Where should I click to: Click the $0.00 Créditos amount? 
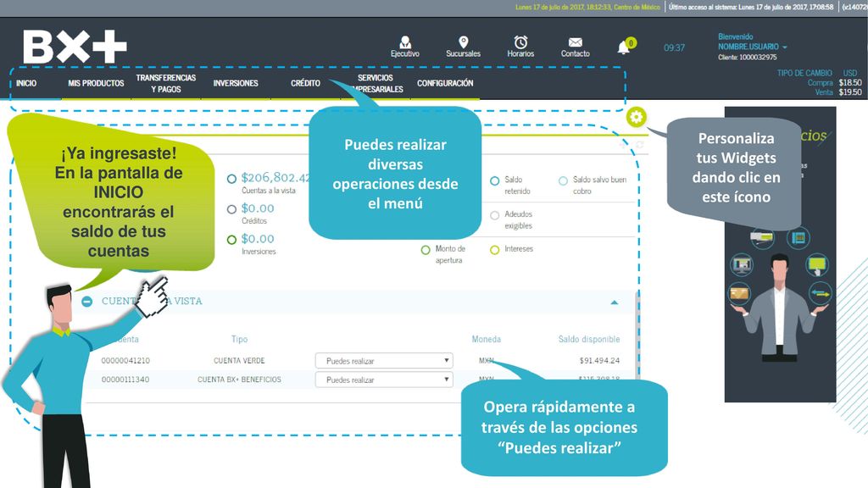[x=258, y=208]
